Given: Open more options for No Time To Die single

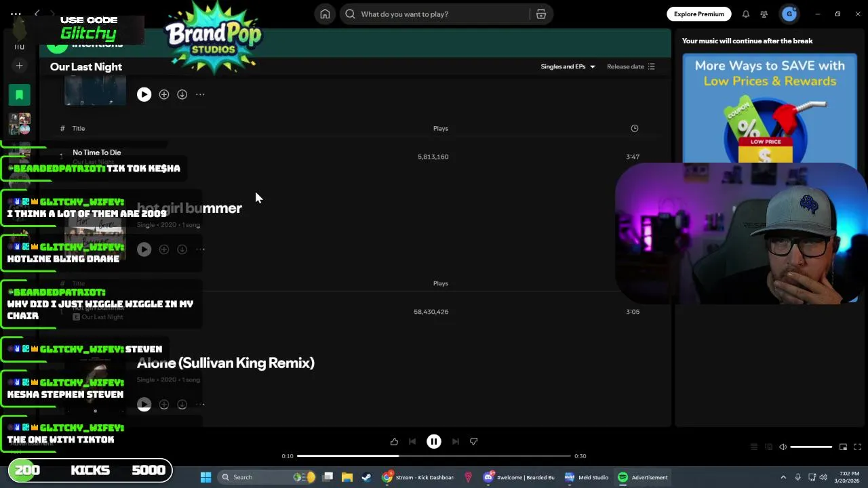Looking at the screenshot, I should (200, 94).
